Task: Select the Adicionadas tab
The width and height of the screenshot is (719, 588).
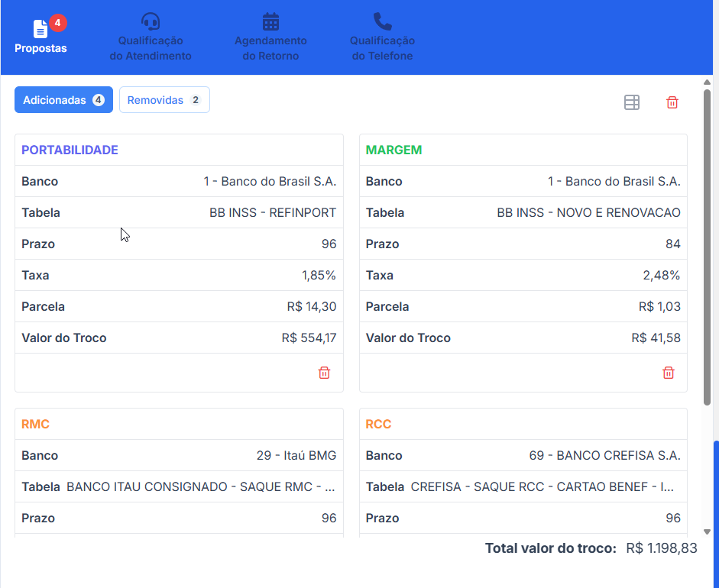Action: click(63, 100)
